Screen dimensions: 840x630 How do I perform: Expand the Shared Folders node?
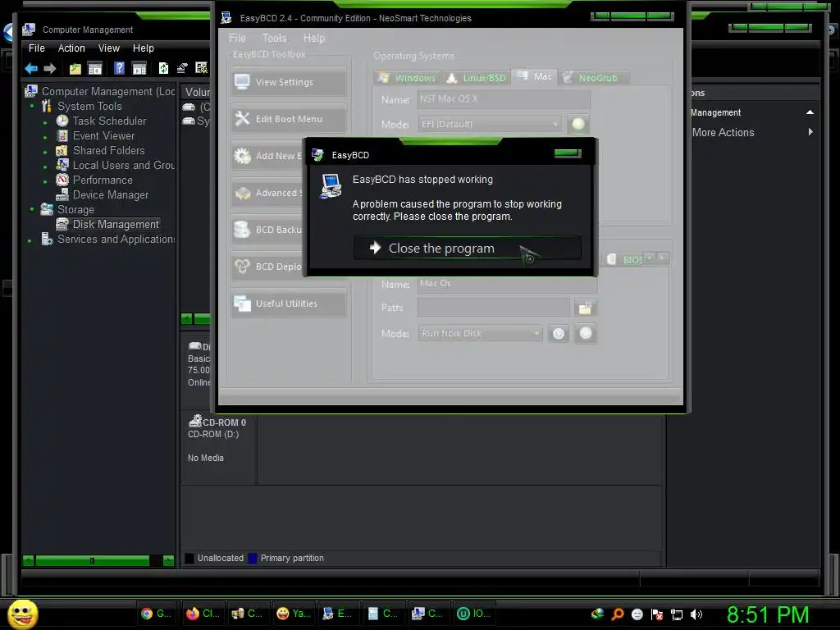(x=45, y=152)
